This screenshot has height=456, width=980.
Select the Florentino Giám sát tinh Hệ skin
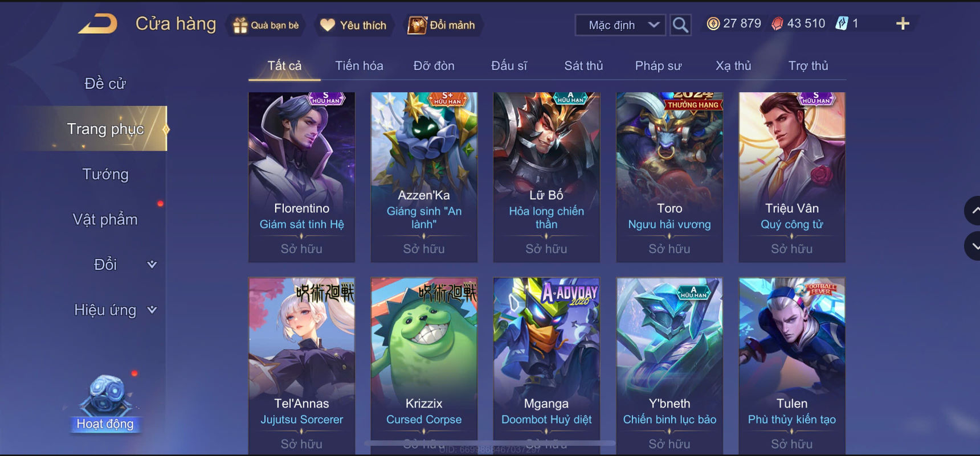point(301,177)
